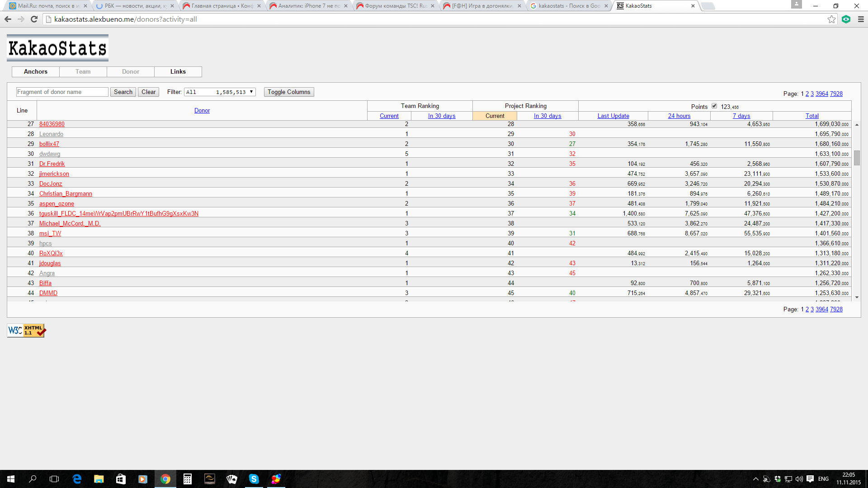Click the browser reload page icon

click(x=34, y=19)
